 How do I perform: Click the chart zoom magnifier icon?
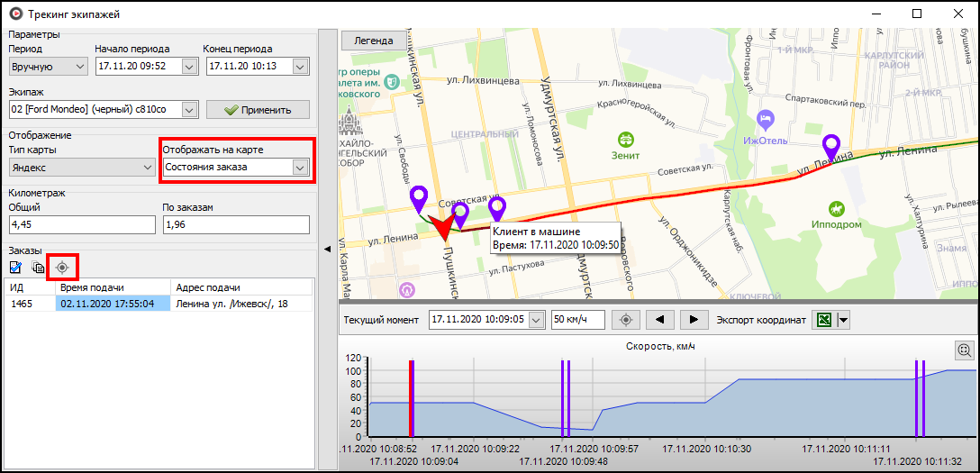pyautogui.click(x=964, y=350)
